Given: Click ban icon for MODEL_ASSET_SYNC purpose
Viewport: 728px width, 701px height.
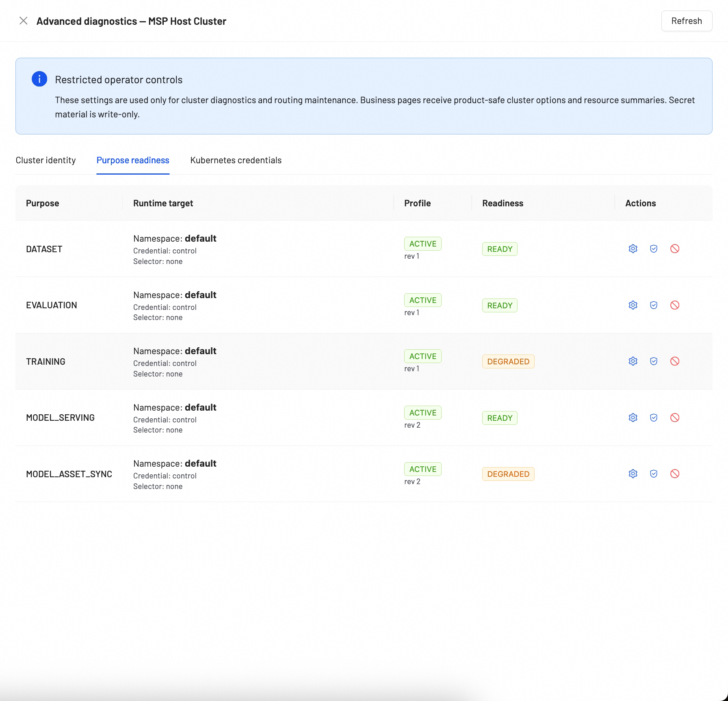Looking at the screenshot, I should click(x=675, y=474).
